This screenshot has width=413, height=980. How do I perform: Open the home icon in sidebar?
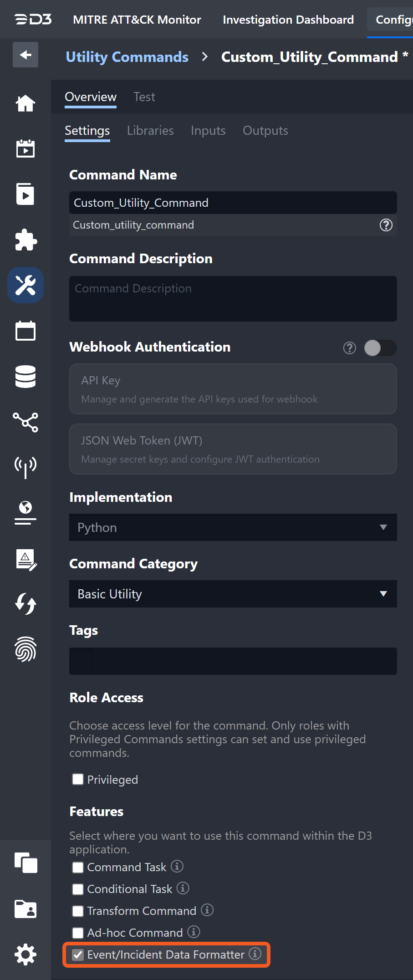coord(25,103)
